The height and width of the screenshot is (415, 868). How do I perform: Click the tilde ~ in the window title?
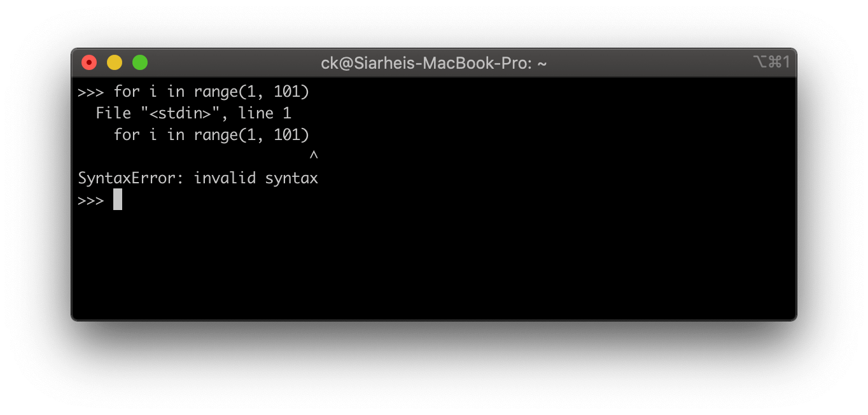click(x=542, y=63)
